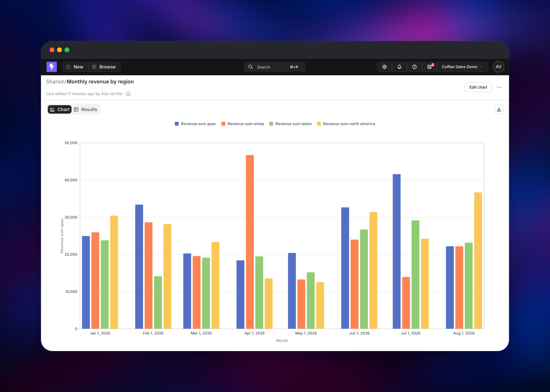550x392 pixels.
Task: Toggle Revenue sum north america legend series
Action: point(346,124)
